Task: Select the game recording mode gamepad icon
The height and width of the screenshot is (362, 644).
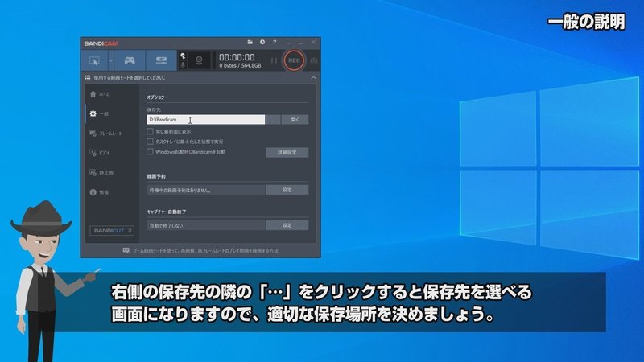Action: [x=130, y=61]
